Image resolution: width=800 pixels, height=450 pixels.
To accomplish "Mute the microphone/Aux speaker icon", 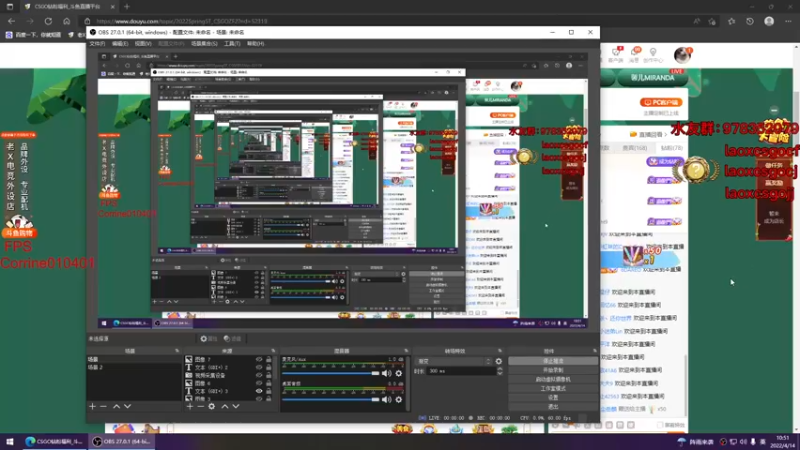I will point(387,373).
